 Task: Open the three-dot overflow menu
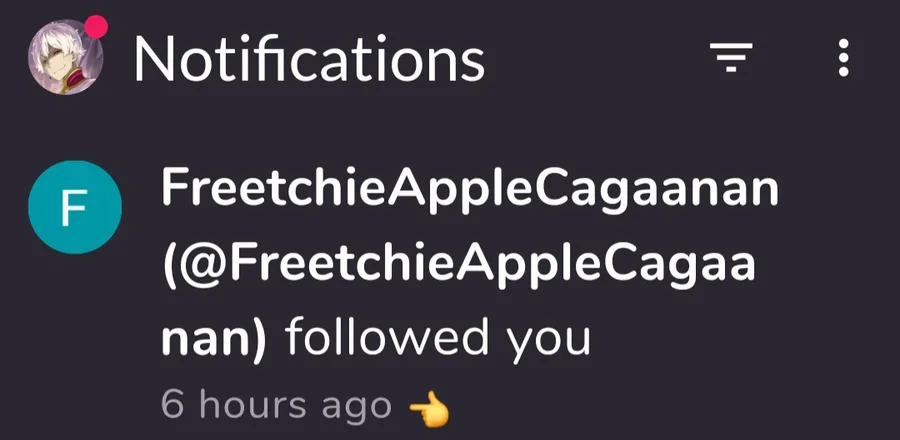point(843,57)
